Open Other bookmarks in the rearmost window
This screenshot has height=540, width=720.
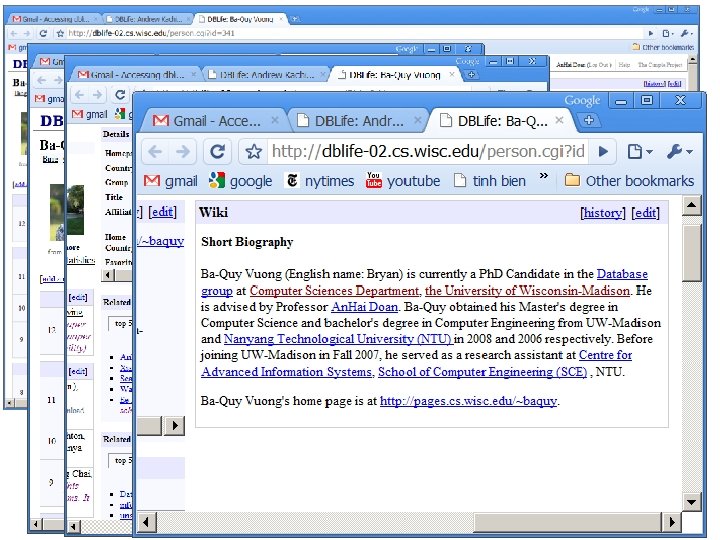tap(663, 47)
